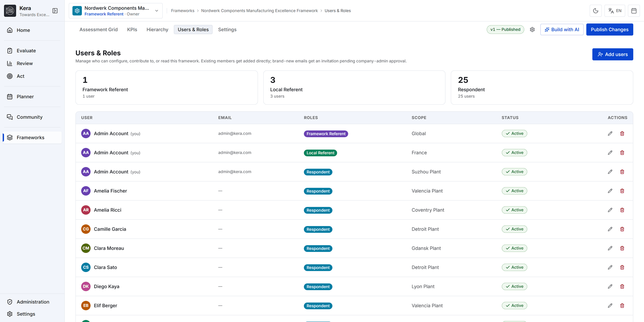The width and height of the screenshot is (644, 322).
Task: Collapse the sidebar panel icon
Action: [55, 11]
